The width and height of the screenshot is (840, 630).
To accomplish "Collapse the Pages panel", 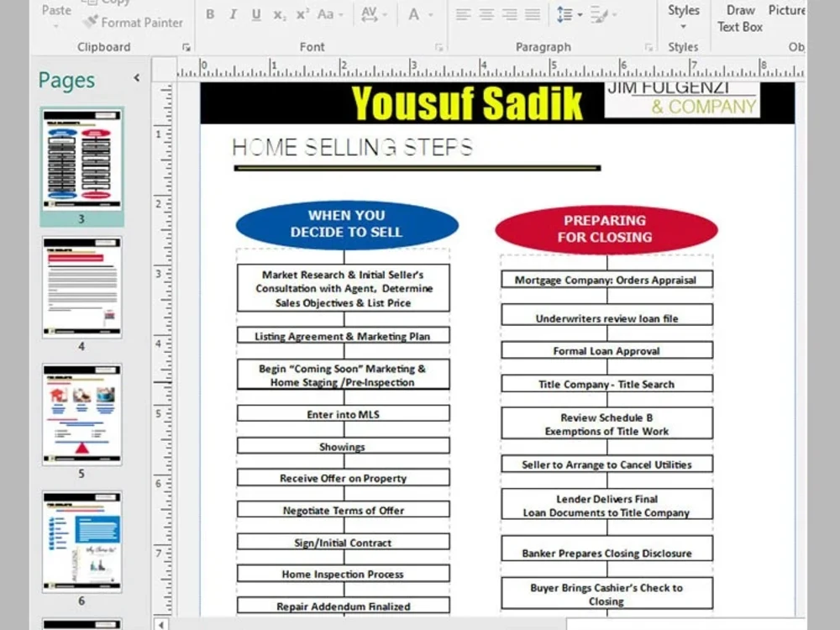I will click(x=137, y=76).
